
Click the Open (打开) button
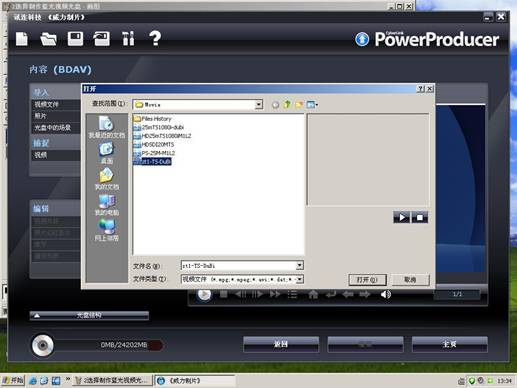(367, 280)
